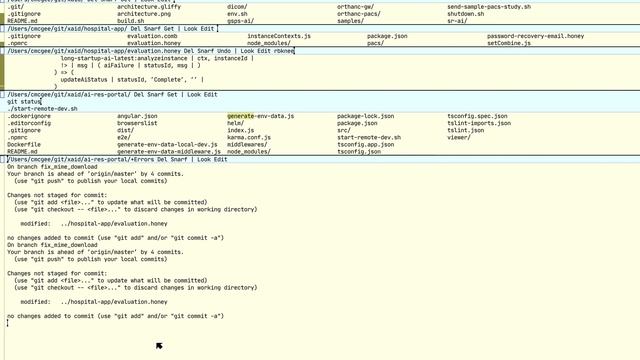This screenshot has height=360, width=640.
Task: Click Look in the evaluation.honey tag
Action: coord(247,51)
